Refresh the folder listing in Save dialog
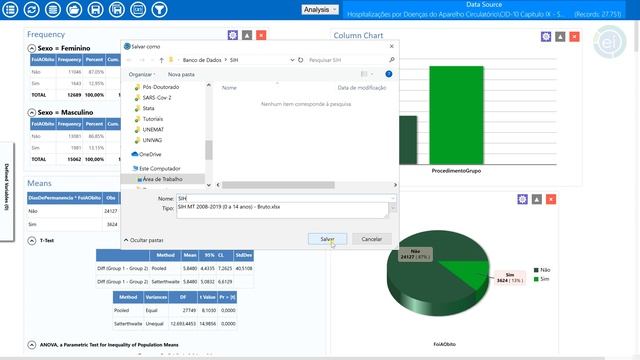640x360 pixels. point(300,60)
